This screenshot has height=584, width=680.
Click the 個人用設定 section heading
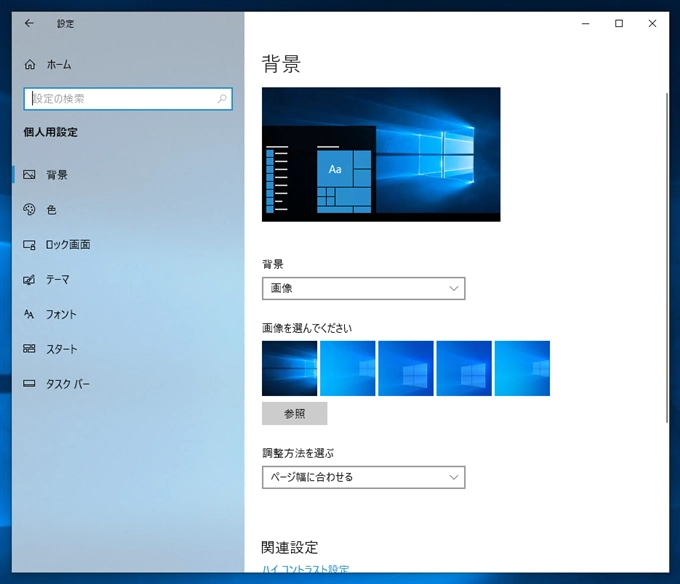point(50,132)
